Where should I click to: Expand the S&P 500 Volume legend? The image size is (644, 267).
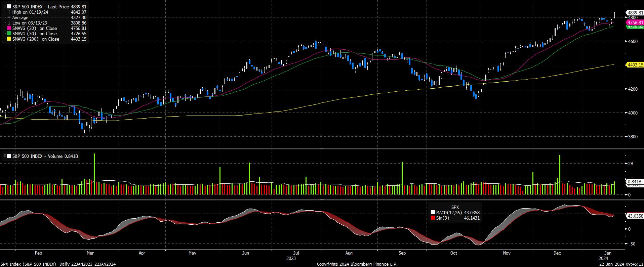click(5, 156)
